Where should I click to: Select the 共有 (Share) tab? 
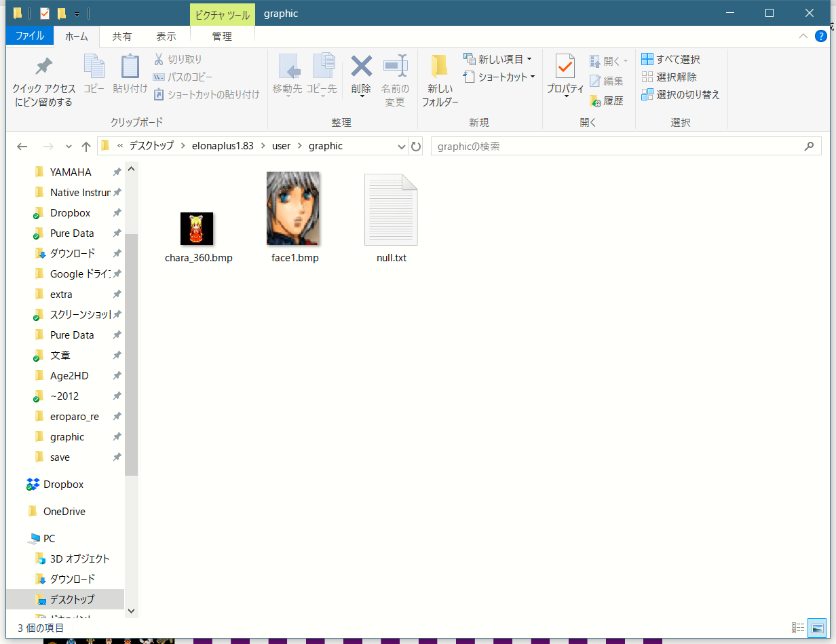pos(122,37)
